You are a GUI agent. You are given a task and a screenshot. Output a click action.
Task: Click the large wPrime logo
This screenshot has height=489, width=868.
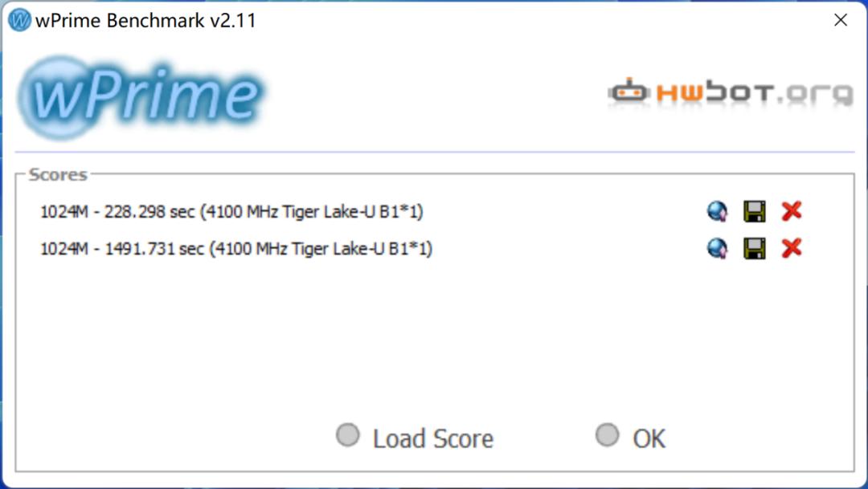(x=141, y=97)
